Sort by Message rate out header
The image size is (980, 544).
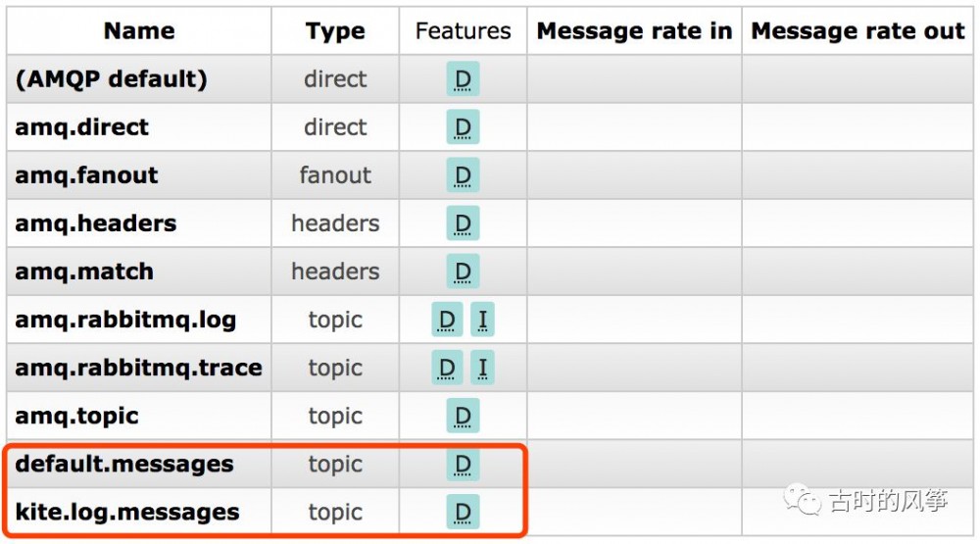[x=857, y=31]
